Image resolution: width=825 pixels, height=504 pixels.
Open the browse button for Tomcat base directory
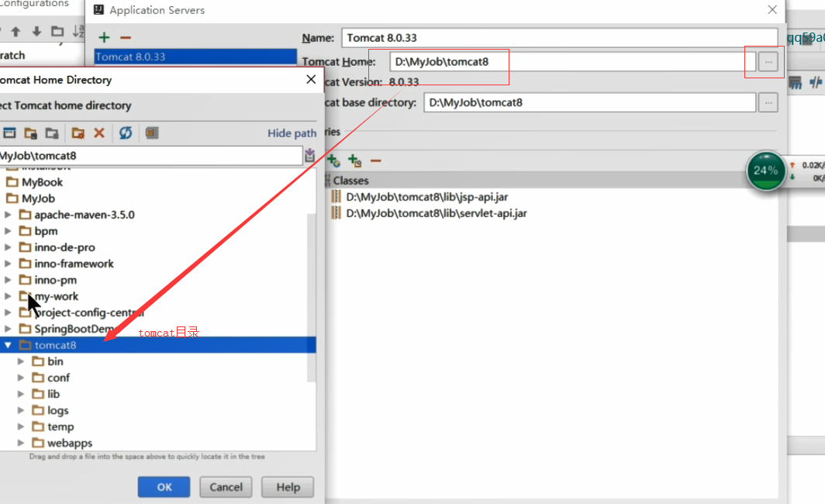click(x=768, y=102)
